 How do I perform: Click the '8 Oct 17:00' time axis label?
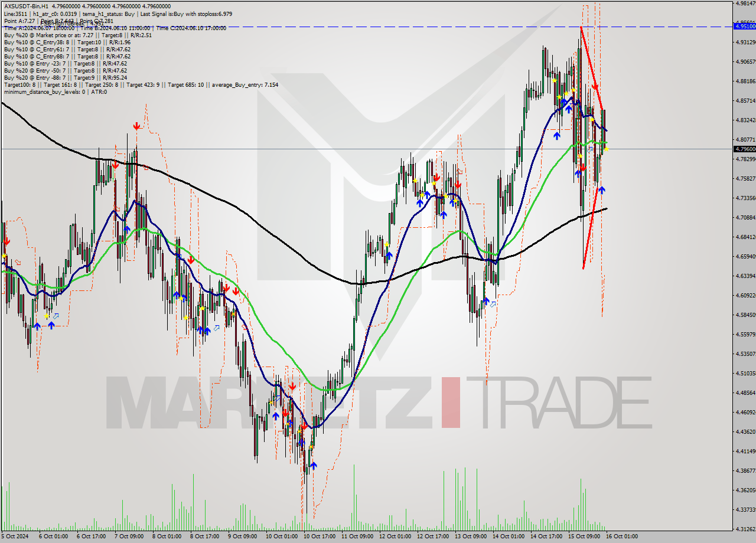204,537
